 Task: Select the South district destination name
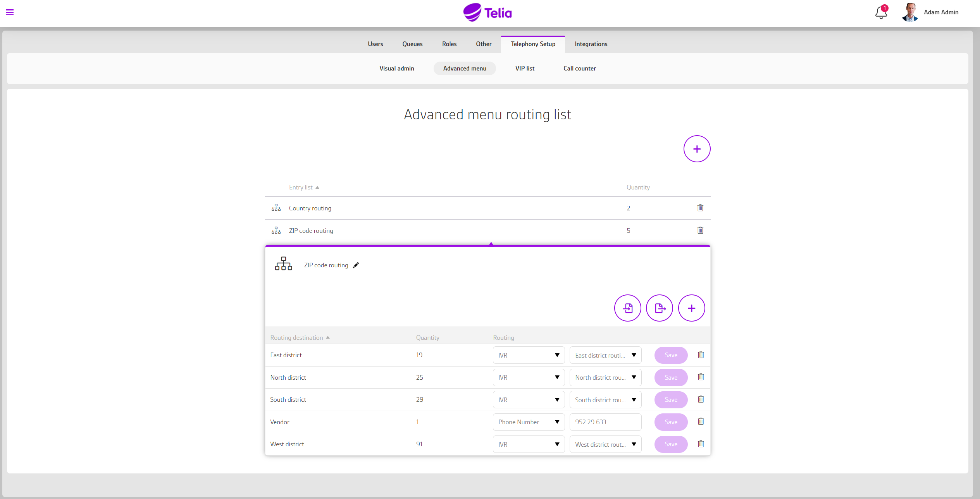coord(288,399)
